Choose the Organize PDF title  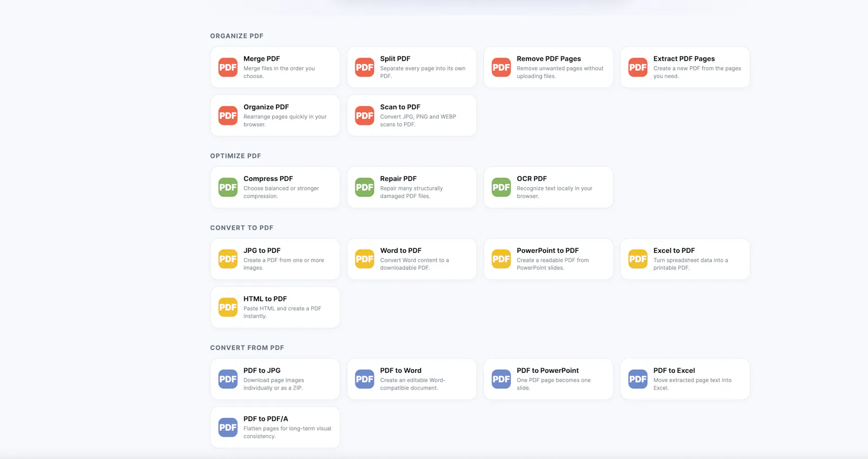tap(266, 107)
